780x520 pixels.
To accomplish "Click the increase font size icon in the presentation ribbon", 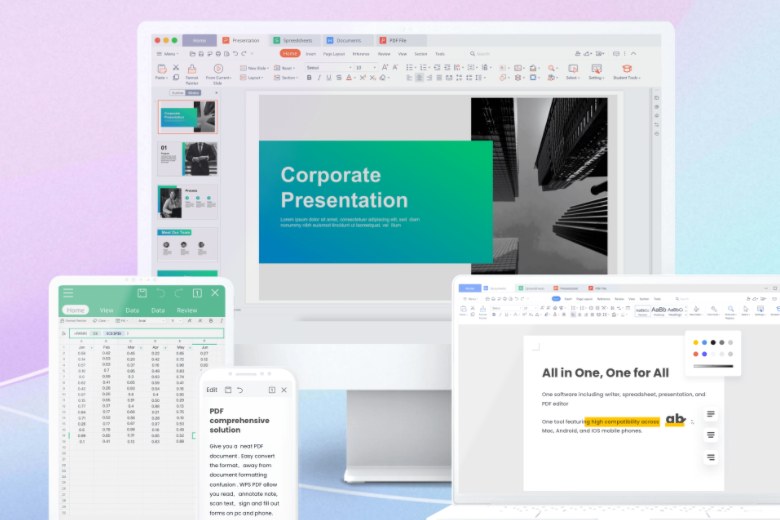I will 385,67.
